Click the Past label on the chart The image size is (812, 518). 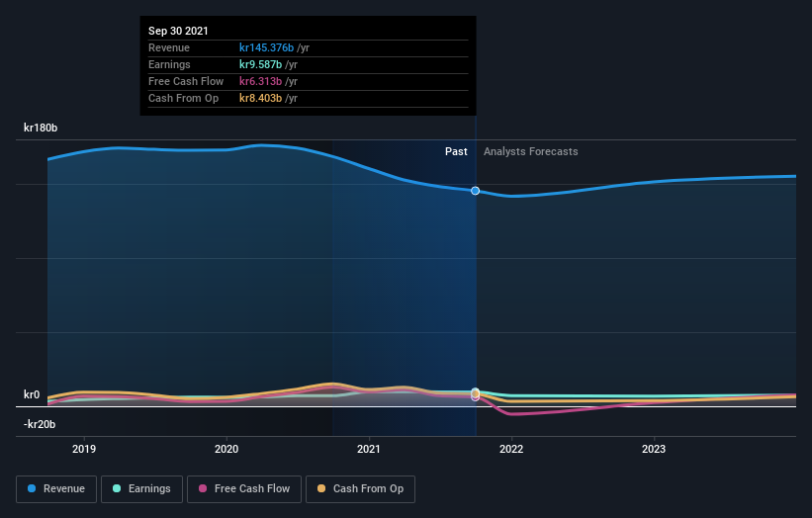[x=456, y=151]
